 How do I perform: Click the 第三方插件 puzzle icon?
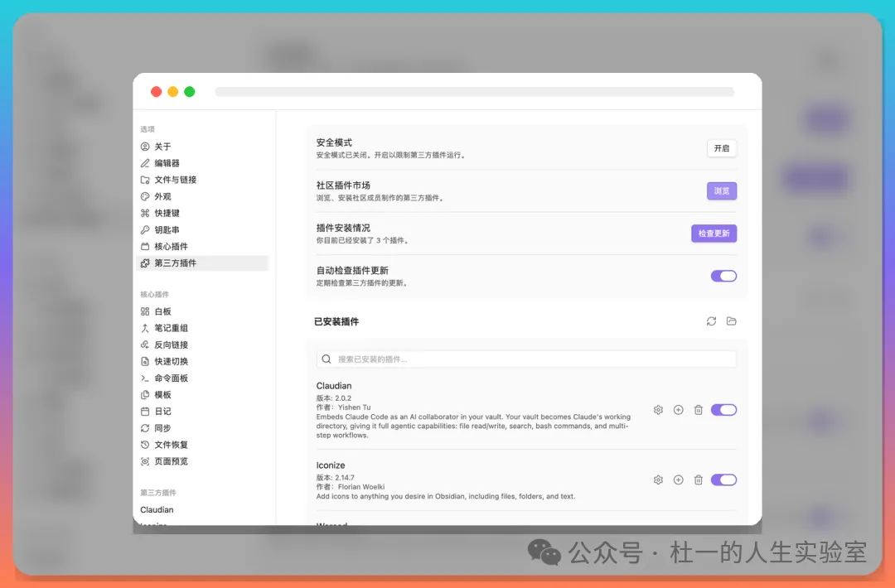tap(145, 263)
